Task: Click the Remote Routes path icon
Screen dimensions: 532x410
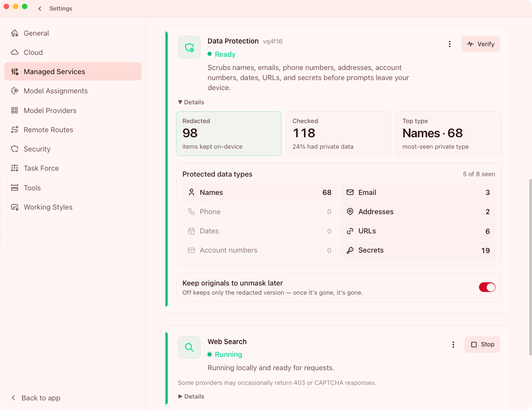Action: coord(15,130)
